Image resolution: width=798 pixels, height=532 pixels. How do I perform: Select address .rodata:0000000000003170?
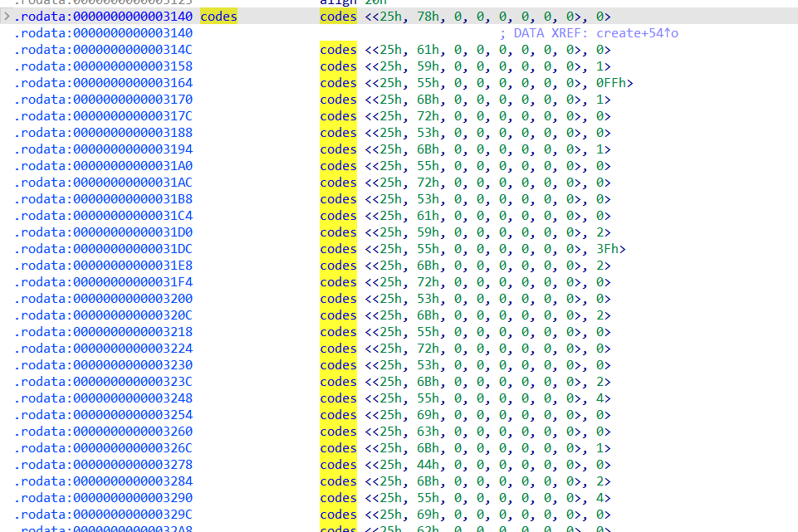click(104, 100)
